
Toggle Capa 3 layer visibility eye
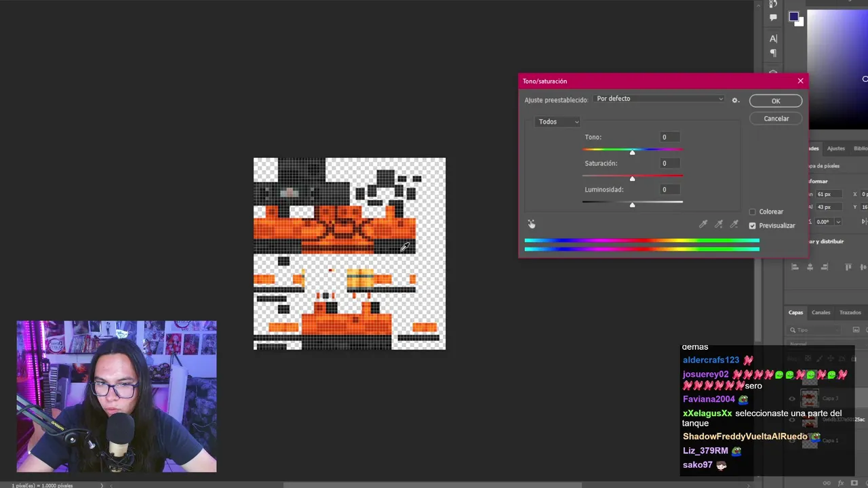click(791, 399)
